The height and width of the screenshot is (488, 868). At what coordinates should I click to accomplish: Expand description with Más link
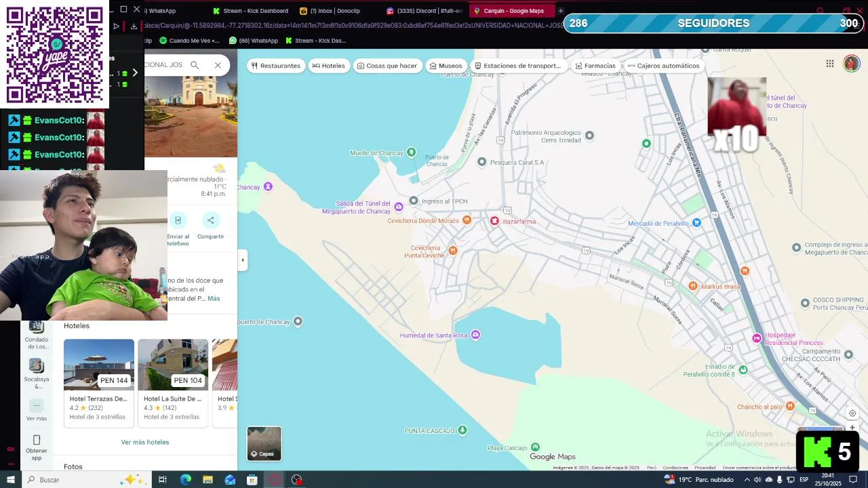[x=214, y=298]
